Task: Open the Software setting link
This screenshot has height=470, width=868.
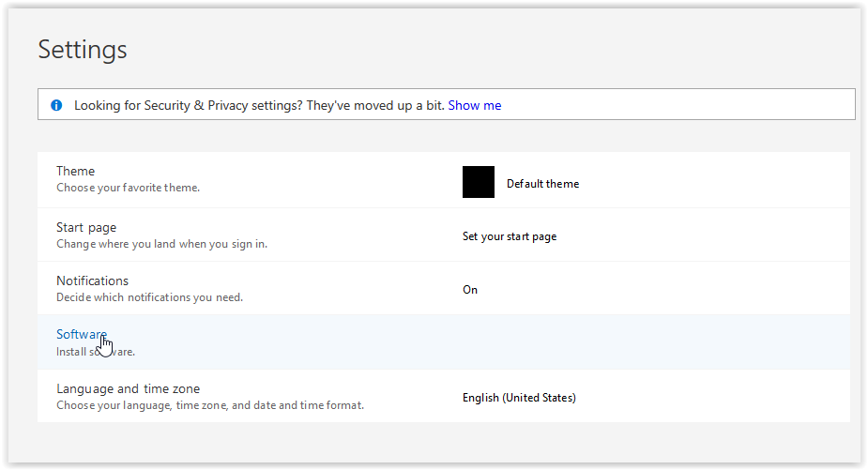Action: click(82, 334)
